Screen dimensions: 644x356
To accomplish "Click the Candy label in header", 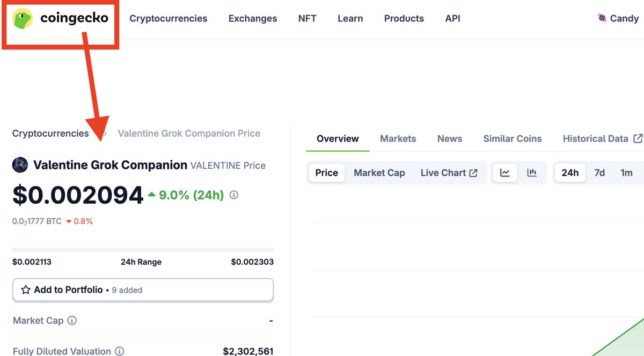I will click(x=624, y=18).
